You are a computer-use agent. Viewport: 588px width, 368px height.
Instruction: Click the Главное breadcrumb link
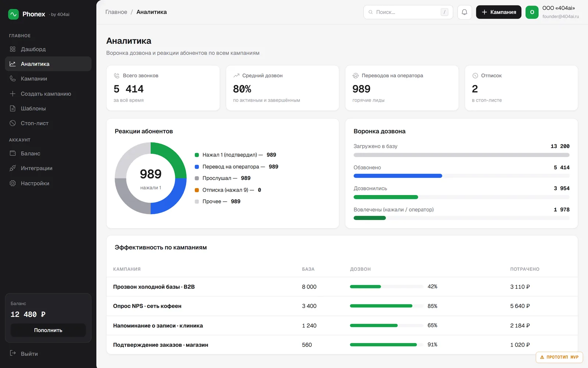116,12
